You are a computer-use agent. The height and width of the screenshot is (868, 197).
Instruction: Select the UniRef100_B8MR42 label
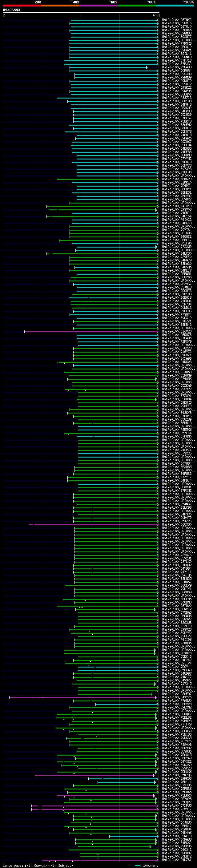[x=177, y=325]
